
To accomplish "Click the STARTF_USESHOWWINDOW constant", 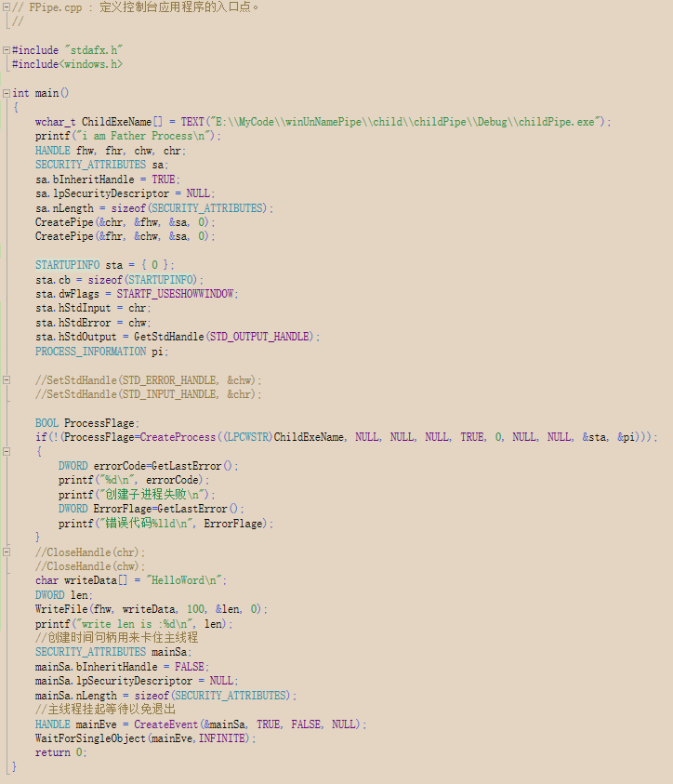I will [x=176, y=294].
